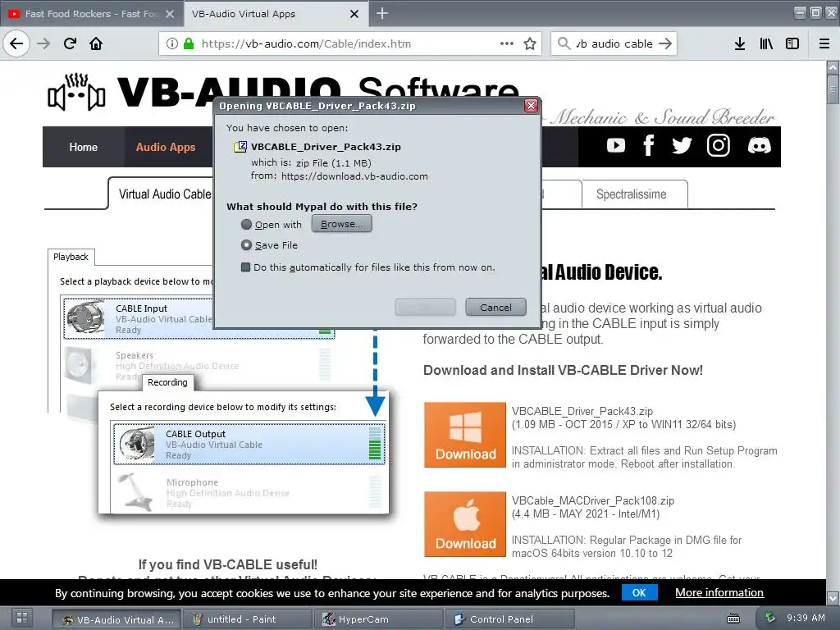Close the Opening VBCABLE dialog with X

click(531, 106)
